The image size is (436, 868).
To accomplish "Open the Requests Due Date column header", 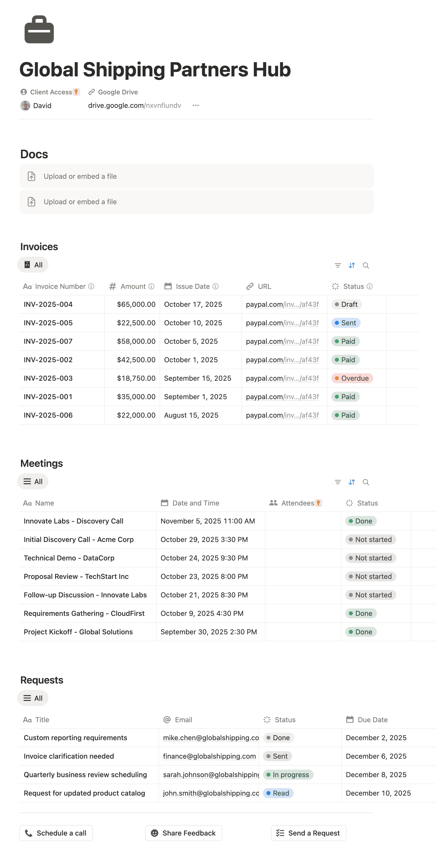I will pyautogui.click(x=389, y=720).
